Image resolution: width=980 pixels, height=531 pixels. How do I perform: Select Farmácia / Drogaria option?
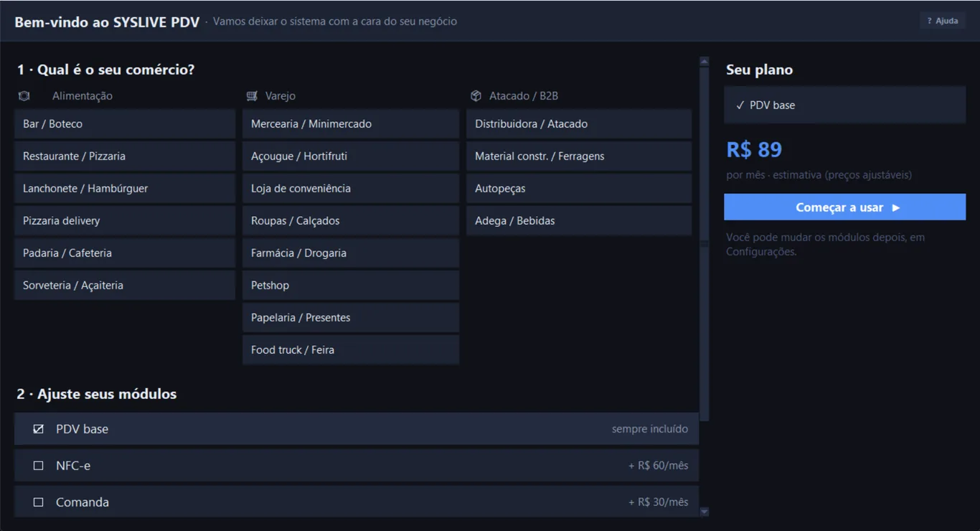point(351,253)
